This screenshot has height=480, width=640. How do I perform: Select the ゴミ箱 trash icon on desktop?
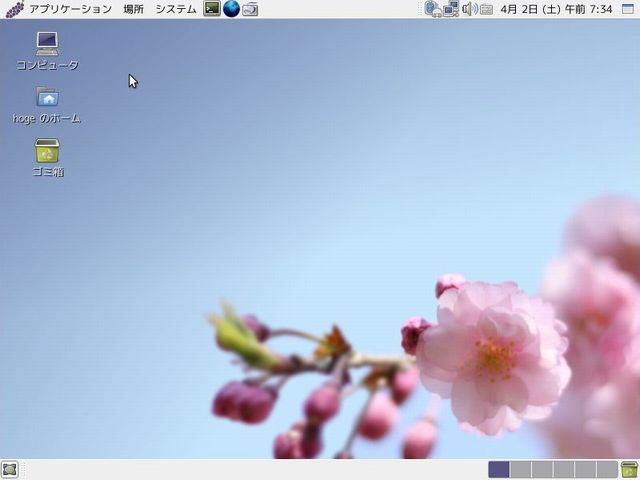pos(47,151)
